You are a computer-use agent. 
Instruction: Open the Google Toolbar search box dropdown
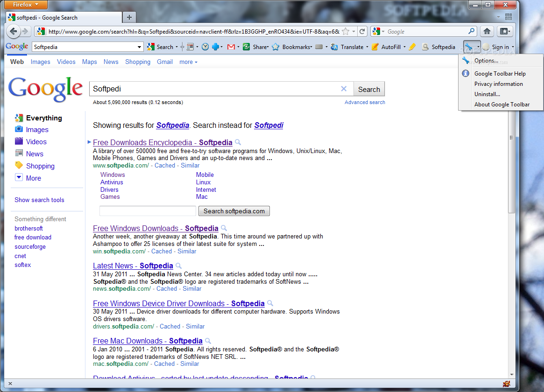click(139, 47)
